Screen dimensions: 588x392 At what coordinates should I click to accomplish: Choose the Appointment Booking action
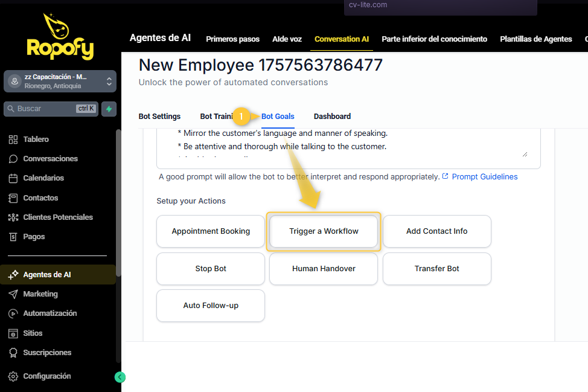211,231
